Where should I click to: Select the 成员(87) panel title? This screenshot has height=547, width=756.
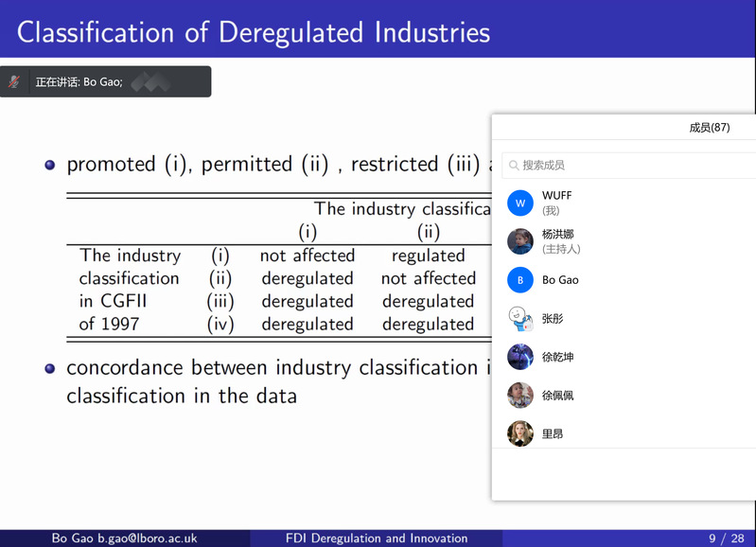click(x=709, y=128)
